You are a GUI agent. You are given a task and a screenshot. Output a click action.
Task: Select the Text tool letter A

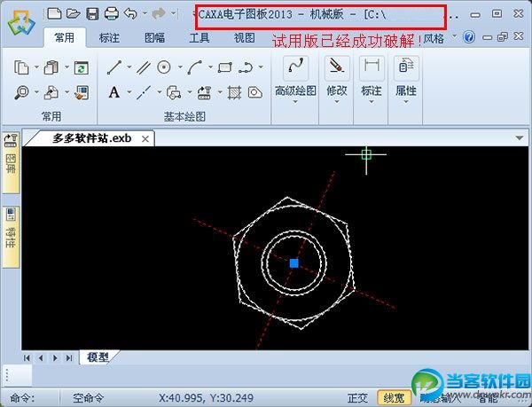pyautogui.click(x=114, y=92)
